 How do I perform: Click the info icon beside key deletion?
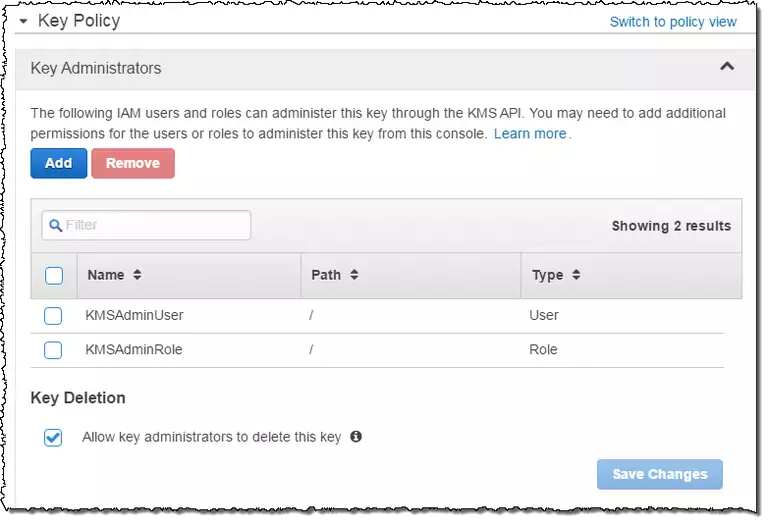(356, 437)
